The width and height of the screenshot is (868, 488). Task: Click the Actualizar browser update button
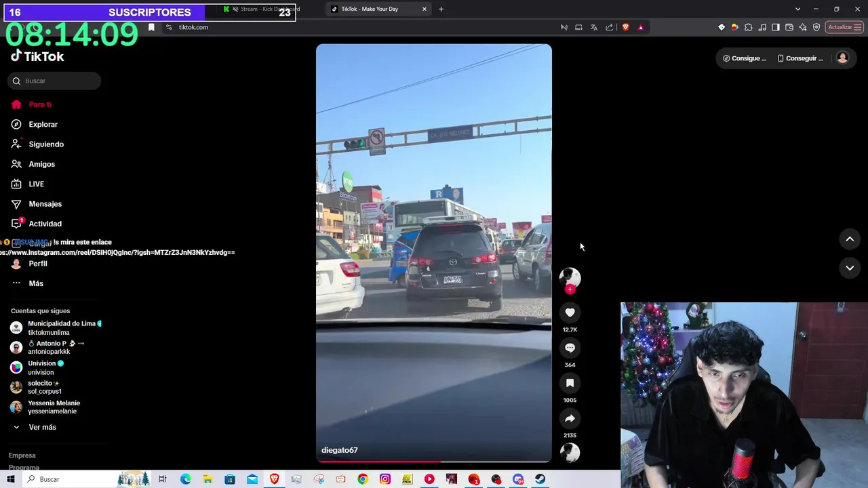(x=844, y=27)
